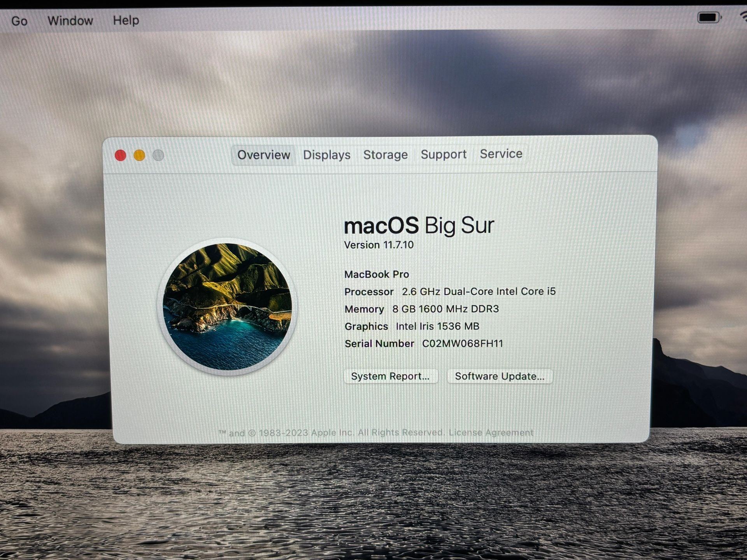Switch to the Displays tab
This screenshot has width=747, height=560.
click(326, 155)
